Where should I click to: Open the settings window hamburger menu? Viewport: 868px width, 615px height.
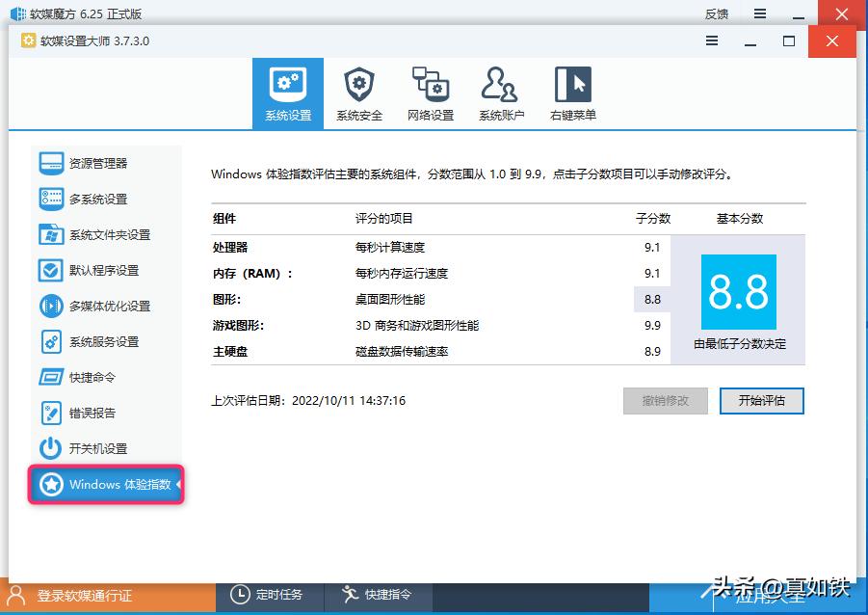(712, 41)
